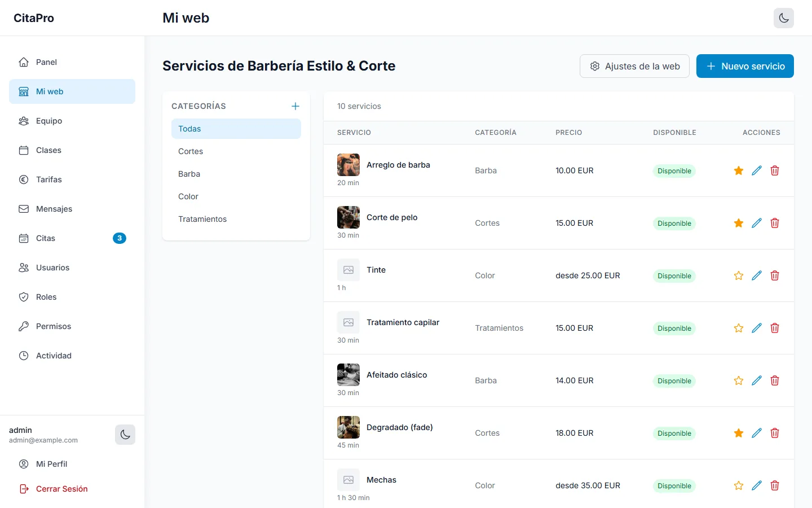The image size is (812, 508).
Task: Edit the Arreglo de barba service
Action: coord(757,170)
